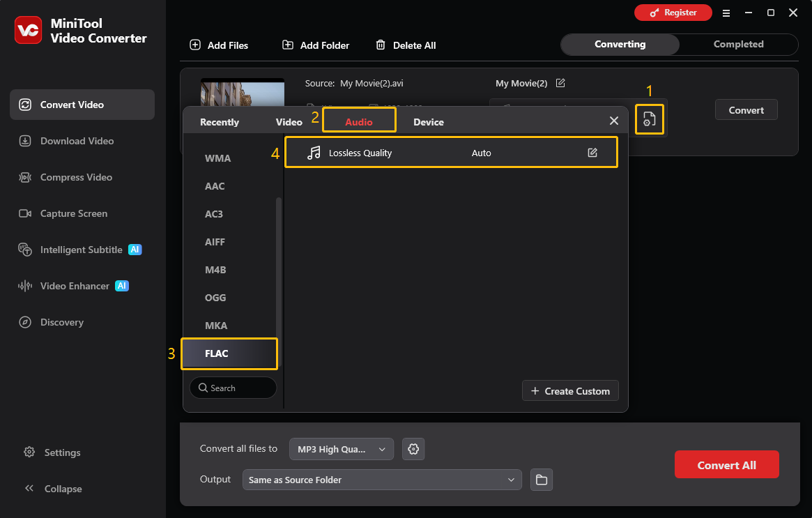Click the Convert All button
Screen dimensions: 812x518
tap(726, 464)
